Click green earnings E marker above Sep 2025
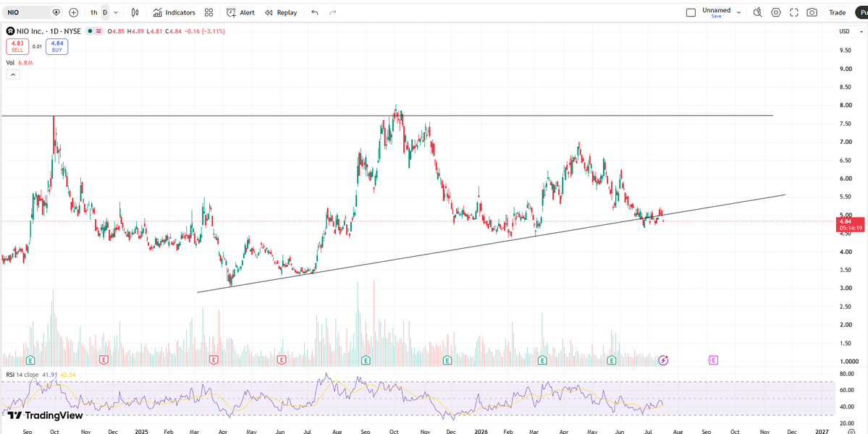This screenshot has height=434, width=868. (366, 360)
